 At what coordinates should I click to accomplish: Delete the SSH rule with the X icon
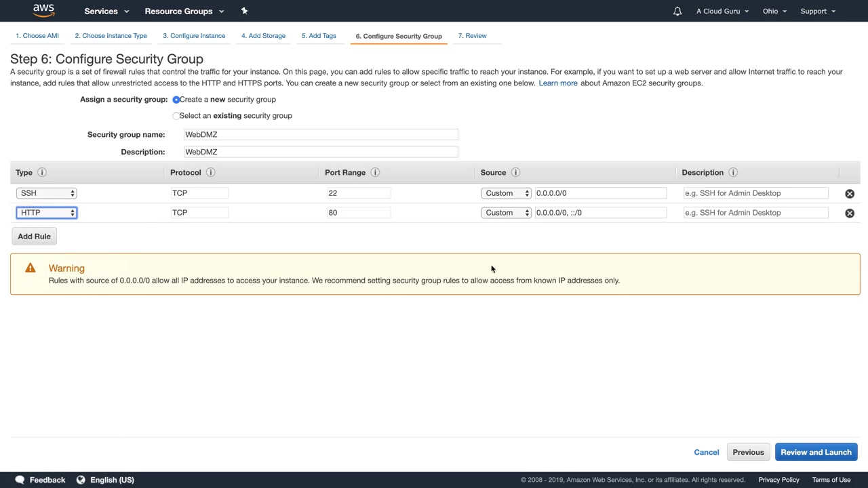pos(850,194)
